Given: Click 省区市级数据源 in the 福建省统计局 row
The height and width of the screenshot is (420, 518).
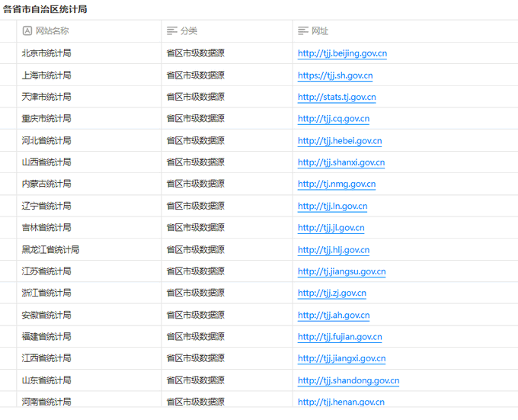Looking at the screenshot, I should pyautogui.click(x=196, y=337).
